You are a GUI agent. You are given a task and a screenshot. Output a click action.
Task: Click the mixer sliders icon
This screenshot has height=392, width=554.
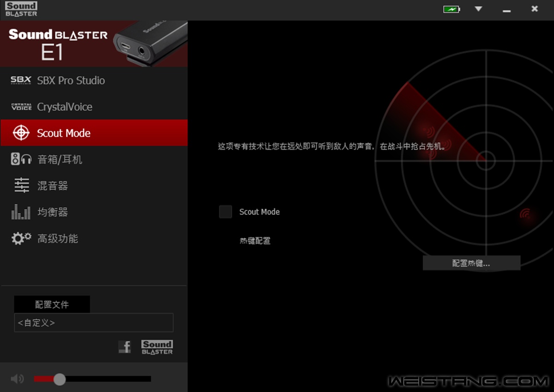pyautogui.click(x=21, y=186)
